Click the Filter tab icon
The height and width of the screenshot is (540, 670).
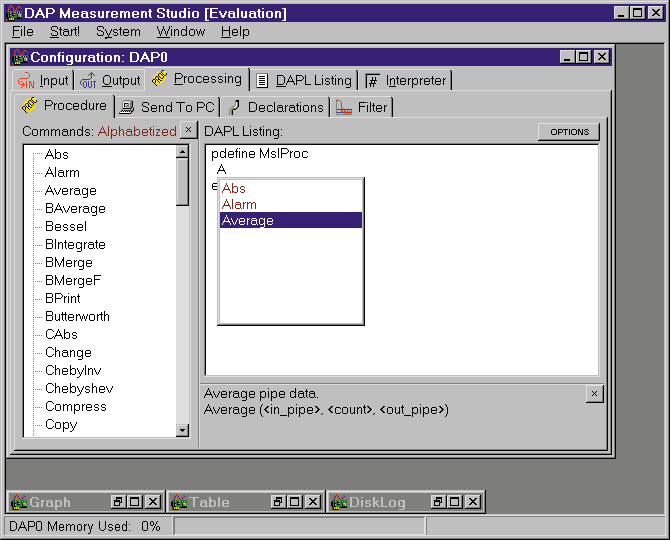click(x=344, y=107)
